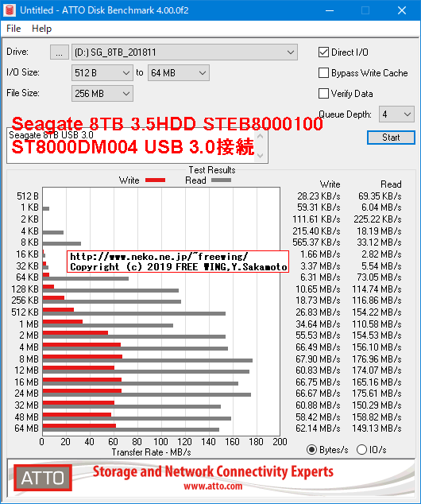The width and height of the screenshot is (421, 504).
Task: Enable the Verify Data checkbox
Action: coord(323,94)
